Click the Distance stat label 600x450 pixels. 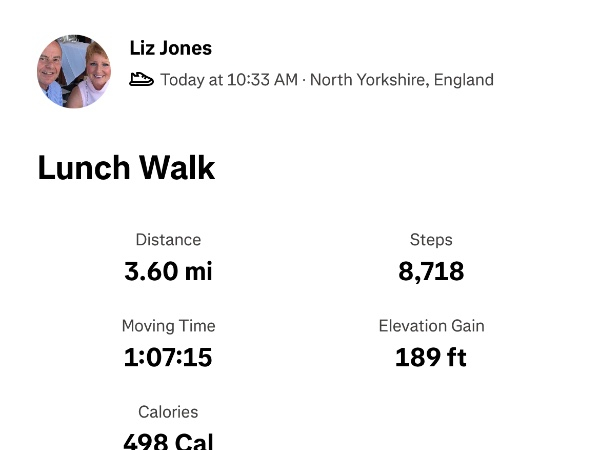tap(168, 240)
